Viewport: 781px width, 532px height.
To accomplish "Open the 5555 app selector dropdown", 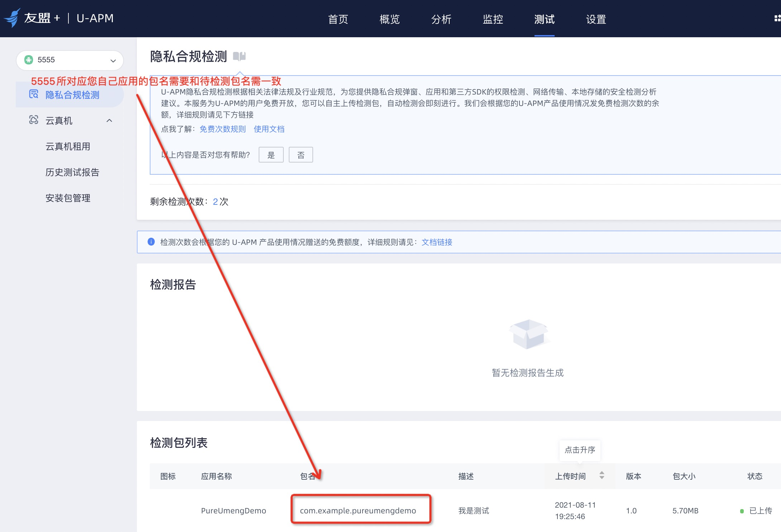I will click(x=70, y=60).
